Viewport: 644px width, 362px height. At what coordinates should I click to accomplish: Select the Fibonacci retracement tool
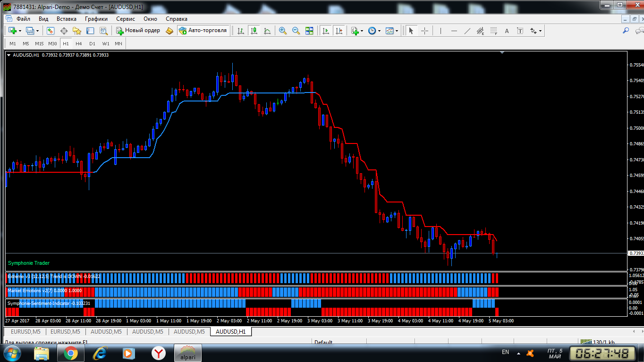point(494,31)
